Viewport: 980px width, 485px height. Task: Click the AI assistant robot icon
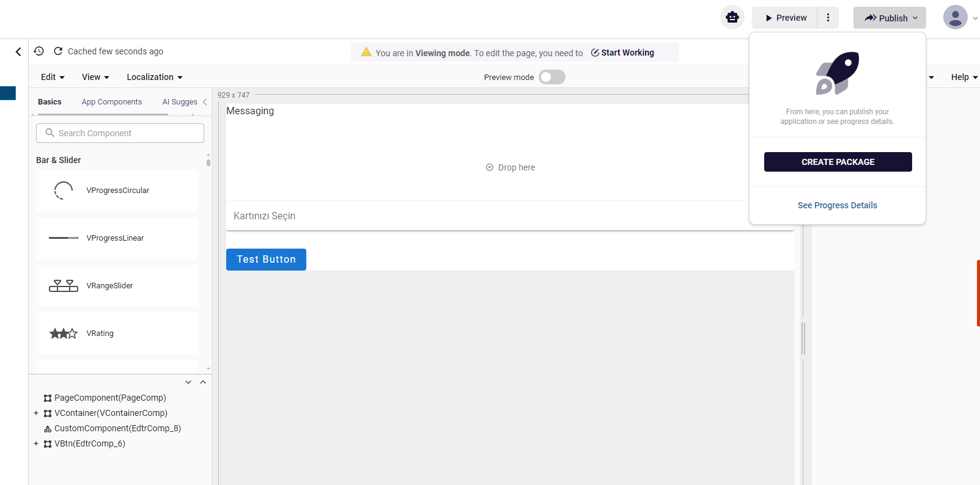pyautogui.click(x=732, y=18)
